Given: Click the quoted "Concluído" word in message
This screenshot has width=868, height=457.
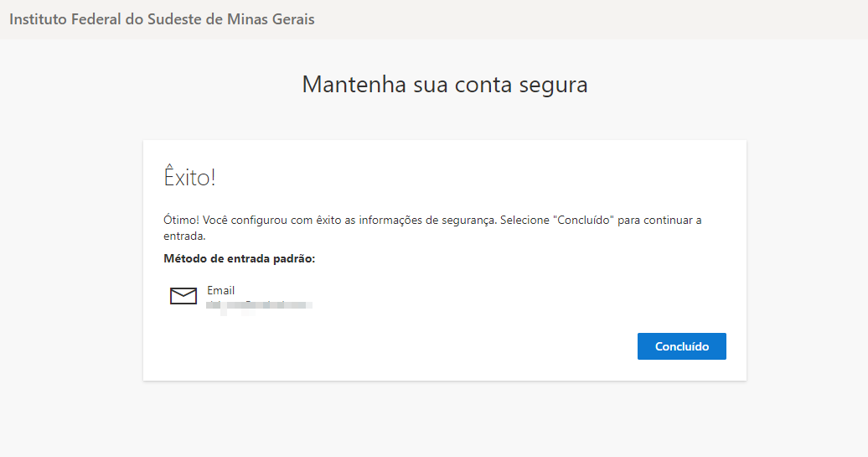Looking at the screenshot, I should click(584, 221).
